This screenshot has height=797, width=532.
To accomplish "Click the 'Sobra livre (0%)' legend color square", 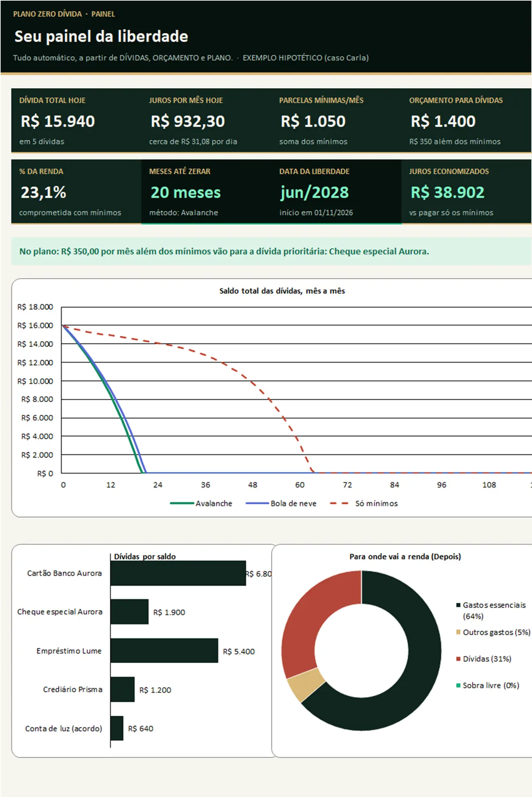I will coord(458,686).
